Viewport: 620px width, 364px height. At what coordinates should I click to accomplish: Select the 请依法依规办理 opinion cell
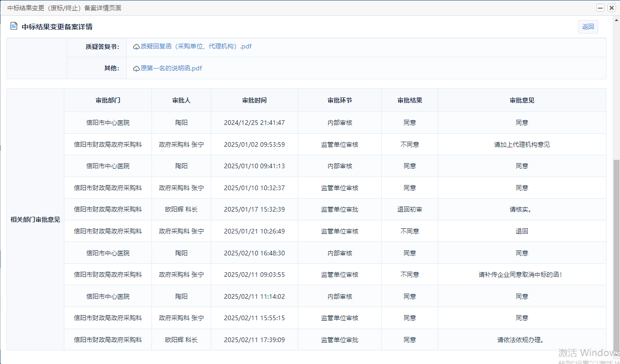click(522, 340)
